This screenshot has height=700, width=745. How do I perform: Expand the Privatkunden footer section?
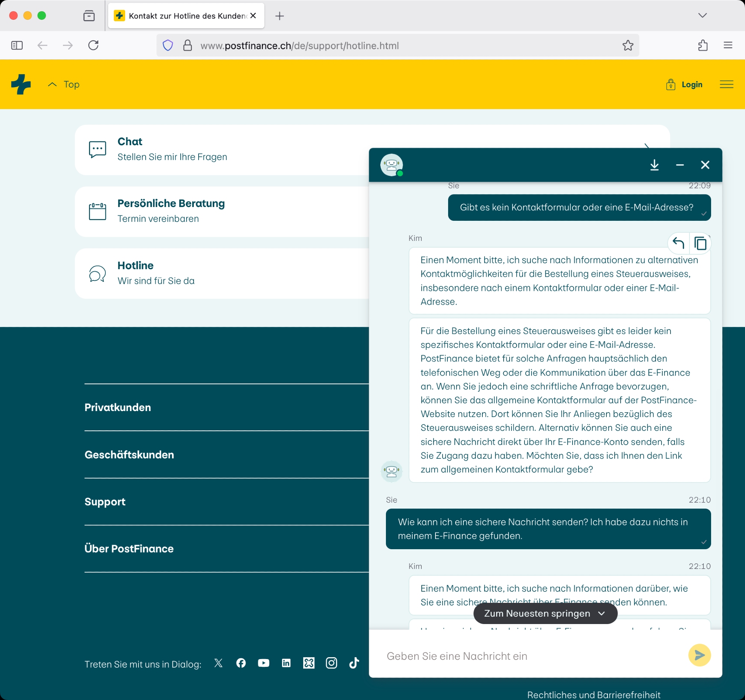118,407
